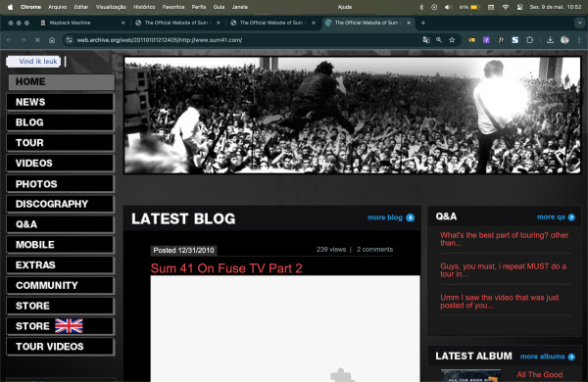Viewport: 588px width, 382px height.
Task: Open the UK flag STORE button
Action: point(60,326)
